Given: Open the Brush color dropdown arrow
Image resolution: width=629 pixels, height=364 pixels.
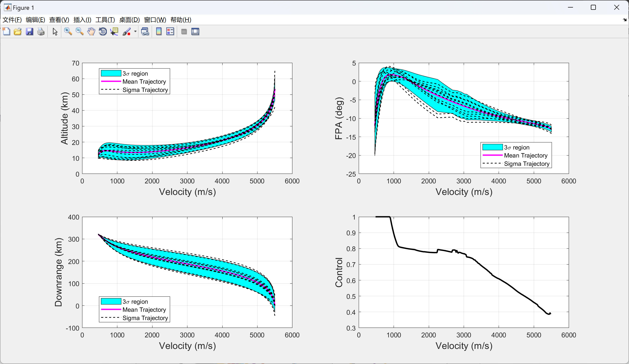Looking at the screenshot, I should tap(135, 32).
